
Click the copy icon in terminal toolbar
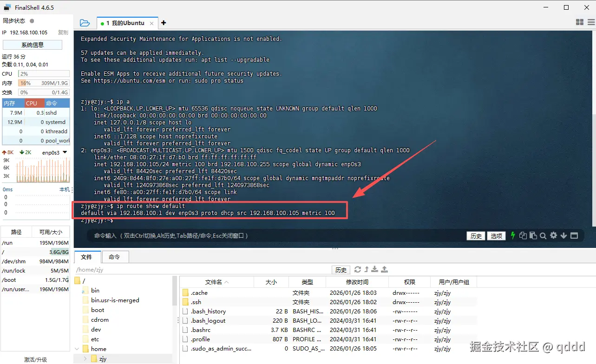pyautogui.click(x=523, y=235)
